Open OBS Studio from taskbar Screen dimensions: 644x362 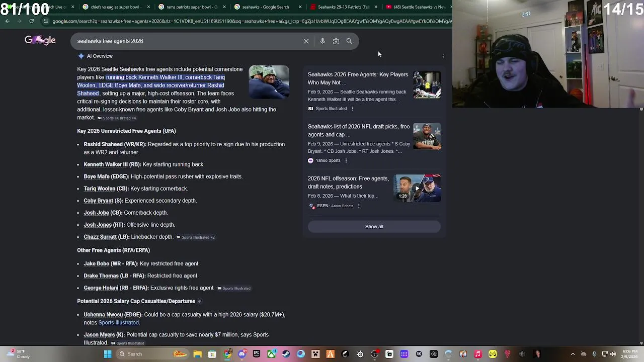tap(375, 354)
